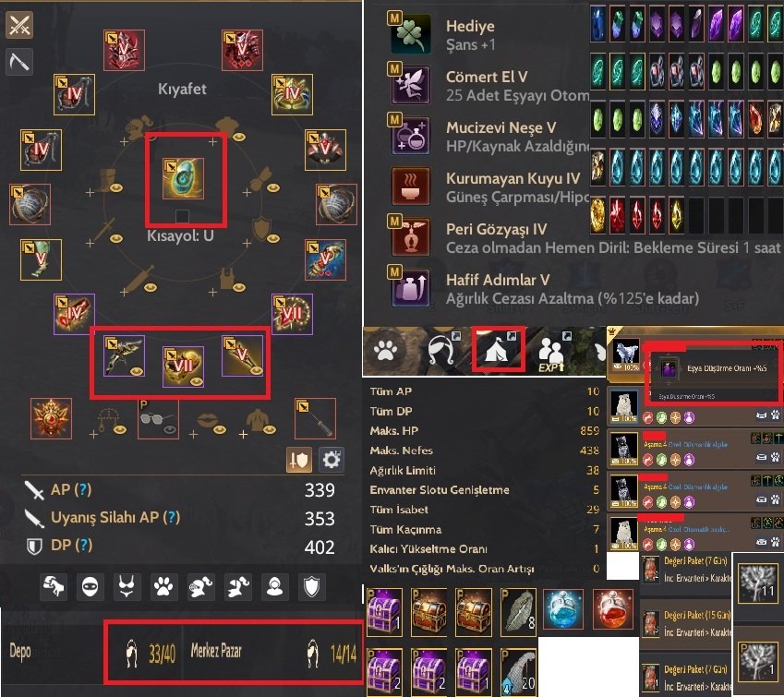Switch to the sickle life gear icon
The width and height of the screenshot is (784, 697).
19,62
